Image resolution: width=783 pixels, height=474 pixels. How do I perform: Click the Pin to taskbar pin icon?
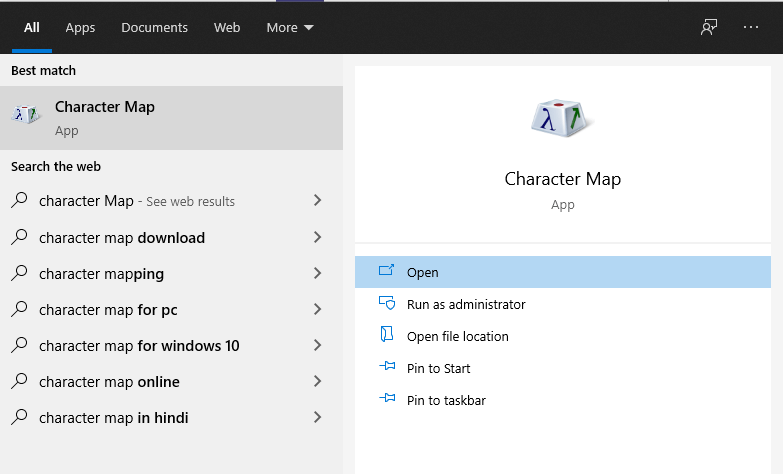point(387,400)
